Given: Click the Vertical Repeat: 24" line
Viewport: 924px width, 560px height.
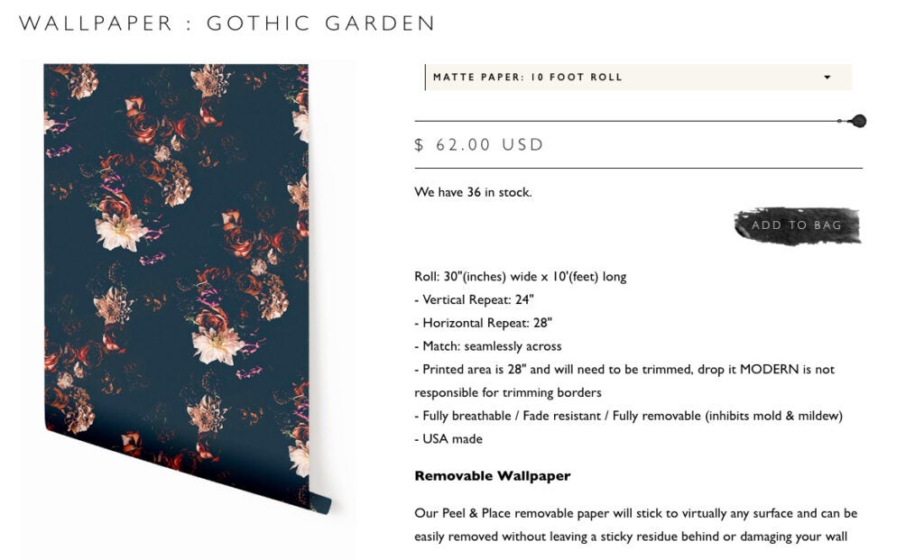Looking at the screenshot, I should tap(474, 299).
